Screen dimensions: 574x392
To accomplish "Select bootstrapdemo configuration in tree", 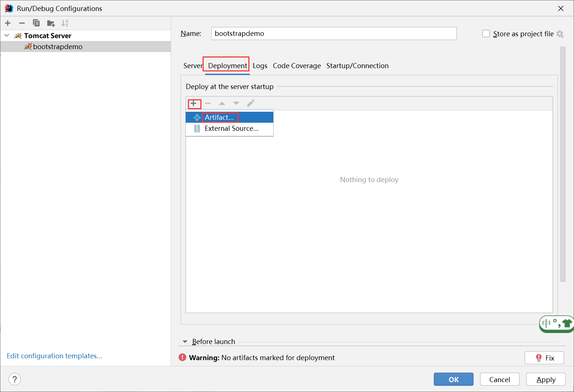I will (85, 47).
